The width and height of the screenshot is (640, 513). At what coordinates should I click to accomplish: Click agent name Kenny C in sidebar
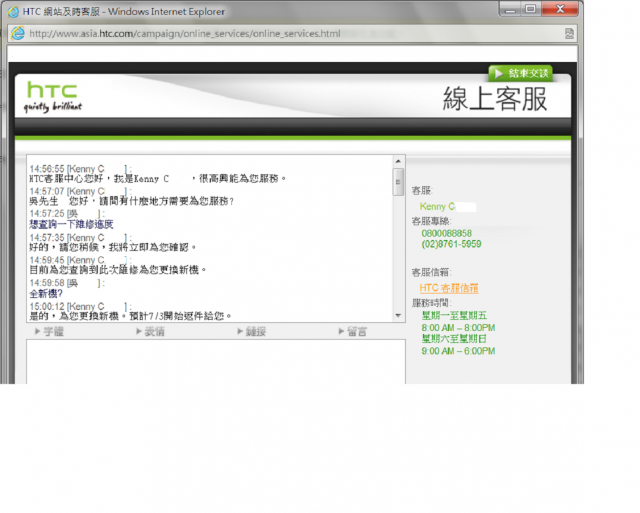(437, 207)
